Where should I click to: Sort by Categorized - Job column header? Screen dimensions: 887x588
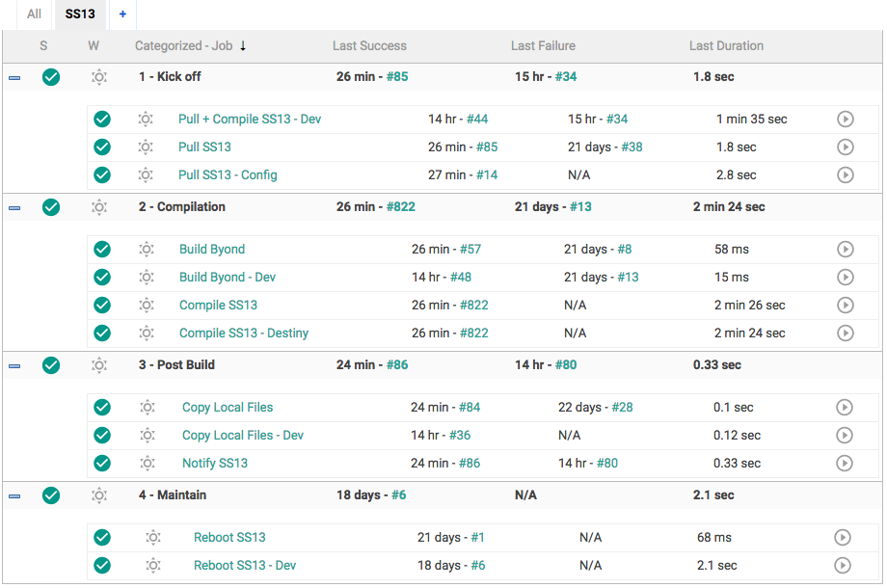click(x=183, y=46)
